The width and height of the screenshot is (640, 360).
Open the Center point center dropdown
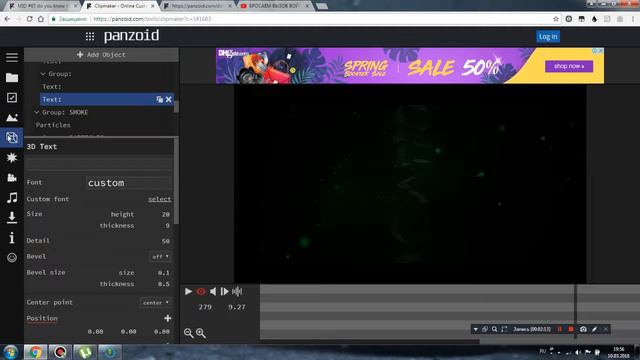tap(156, 302)
